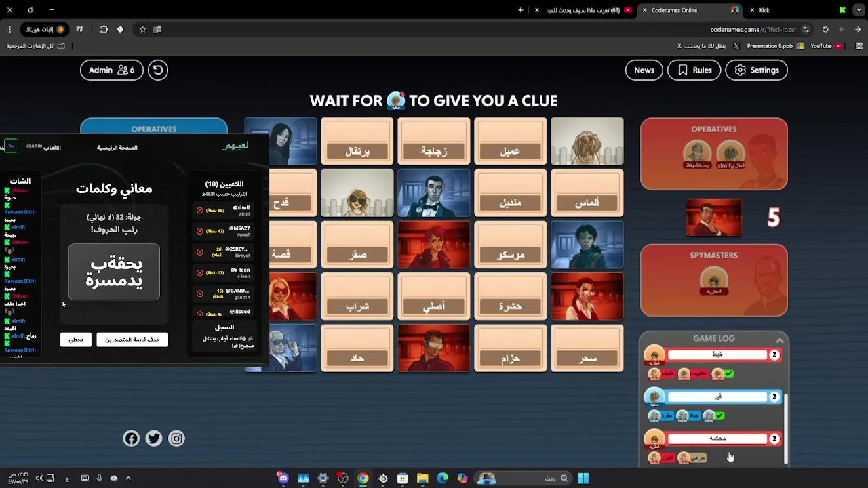Open الصفحة الرئيسية in overlay navigation
Screen dimensions: 868x488
[x=117, y=148]
